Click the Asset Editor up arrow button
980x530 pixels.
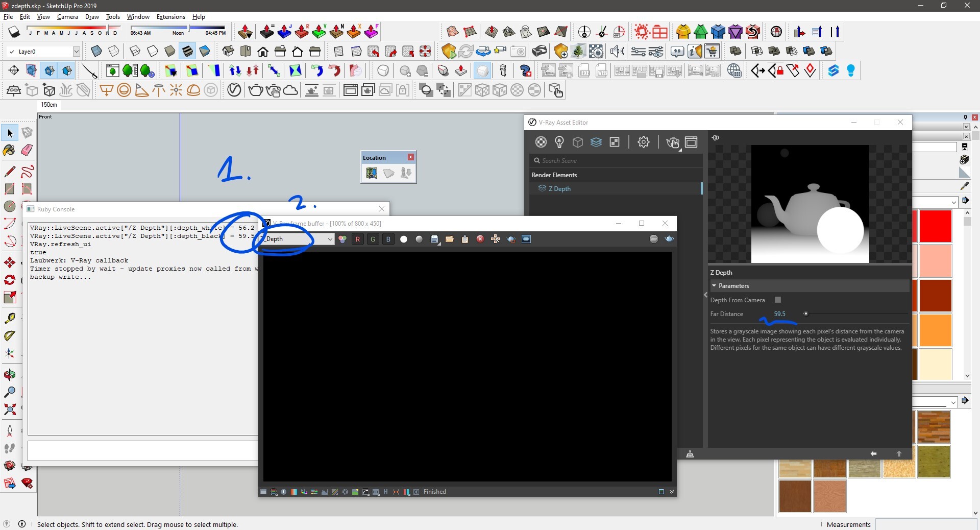(x=899, y=453)
